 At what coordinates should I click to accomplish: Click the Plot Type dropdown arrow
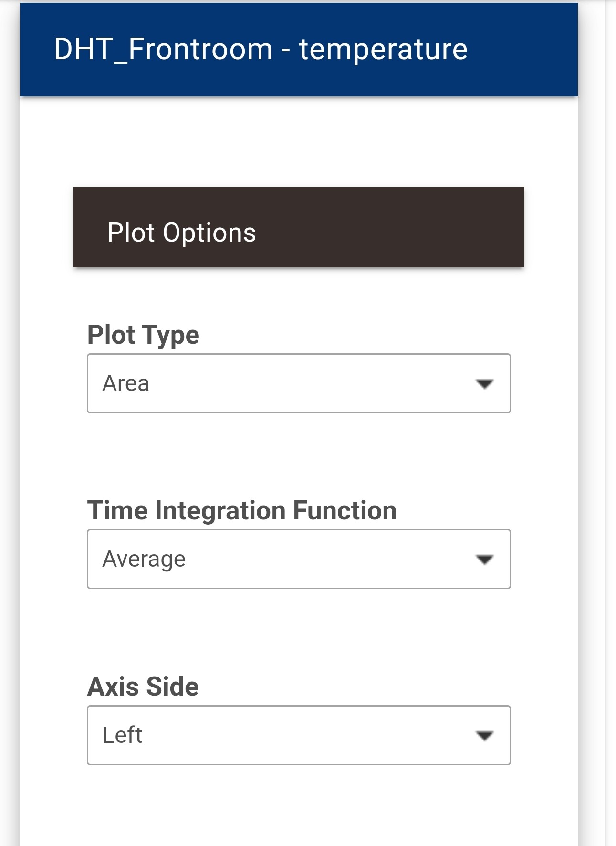[484, 384]
